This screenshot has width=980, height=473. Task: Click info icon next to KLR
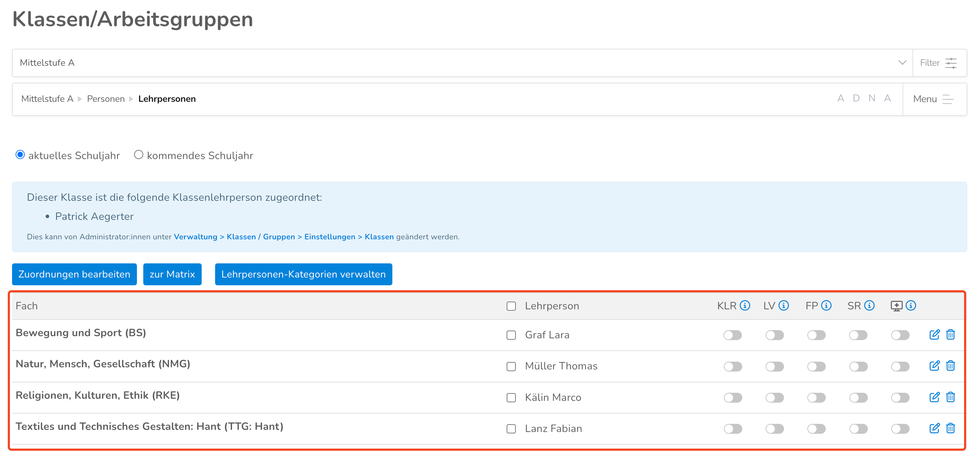click(744, 305)
